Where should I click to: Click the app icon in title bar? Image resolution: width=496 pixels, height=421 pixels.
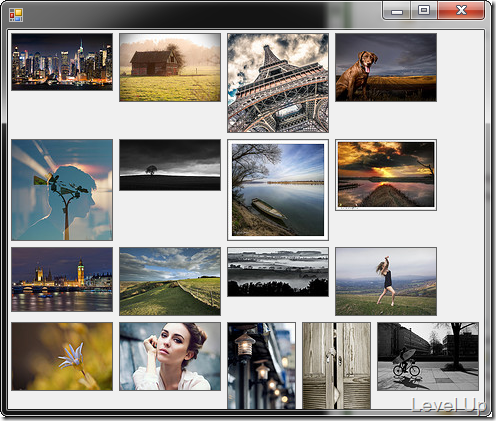click(x=16, y=15)
